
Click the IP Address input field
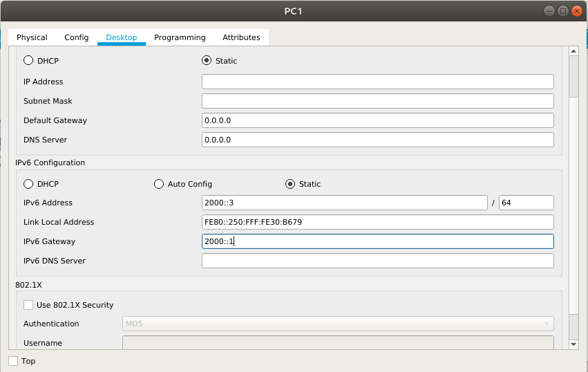pos(378,82)
